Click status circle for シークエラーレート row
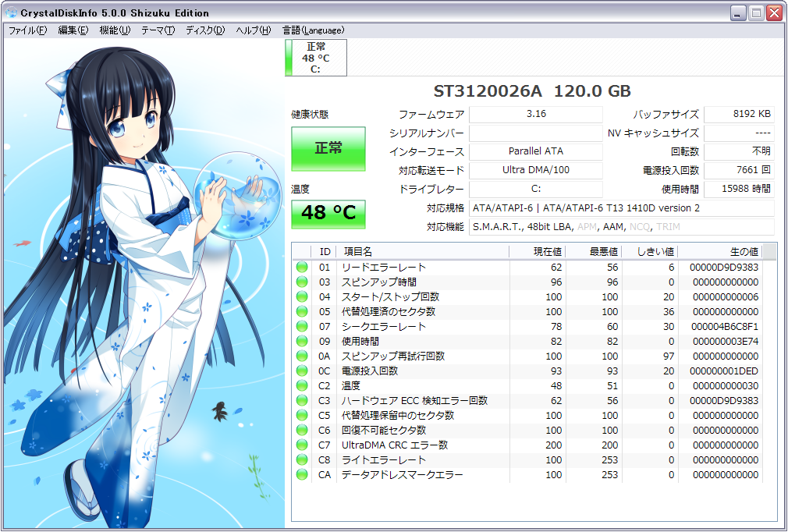788x532 pixels. 301,327
